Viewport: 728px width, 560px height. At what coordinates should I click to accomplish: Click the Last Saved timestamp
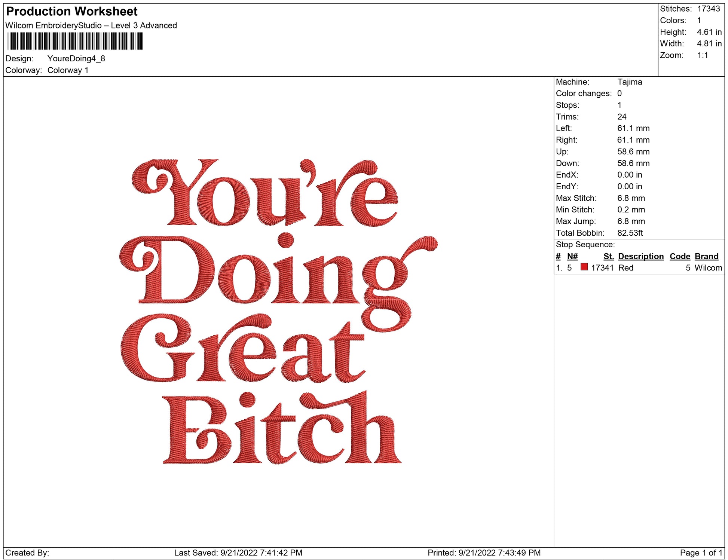point(238,553)
